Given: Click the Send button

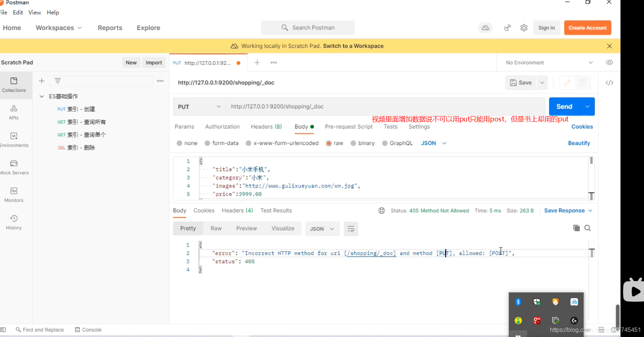Looking at the screenshot, I should click(564, 106).
